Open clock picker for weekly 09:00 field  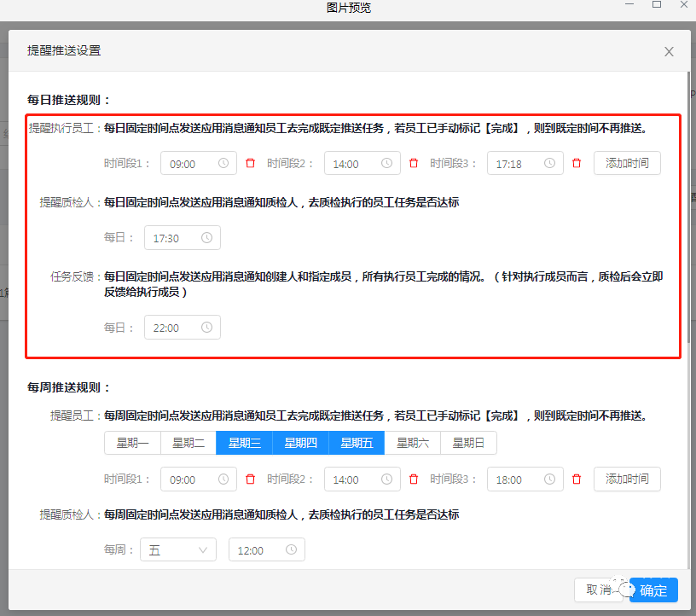(223, 479)
